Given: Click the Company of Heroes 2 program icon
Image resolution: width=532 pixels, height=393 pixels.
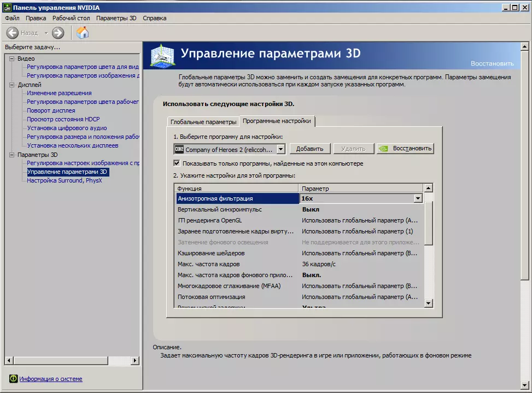Looking at the screenshot, I should 179,149.
